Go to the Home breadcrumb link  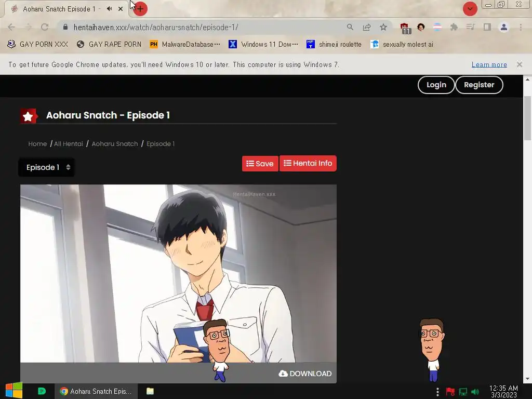pyautogui.click(x=37, y=144)
